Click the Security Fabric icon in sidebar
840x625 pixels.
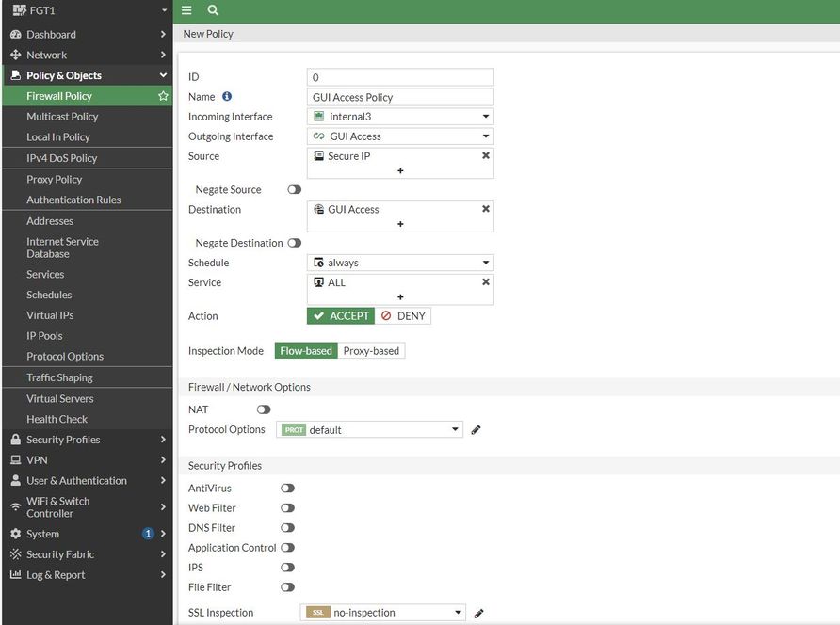(15, 553)
